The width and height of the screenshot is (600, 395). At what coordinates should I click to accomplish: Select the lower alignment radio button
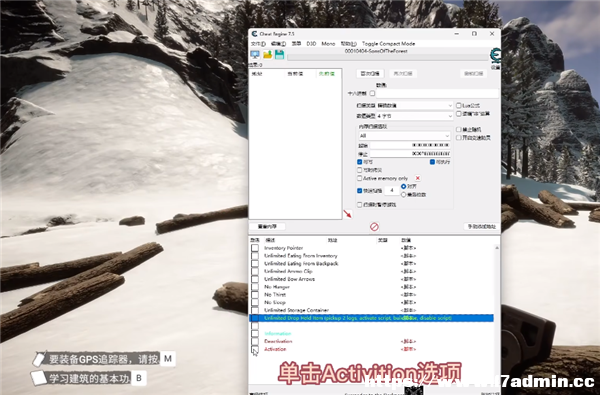[403, 195]
